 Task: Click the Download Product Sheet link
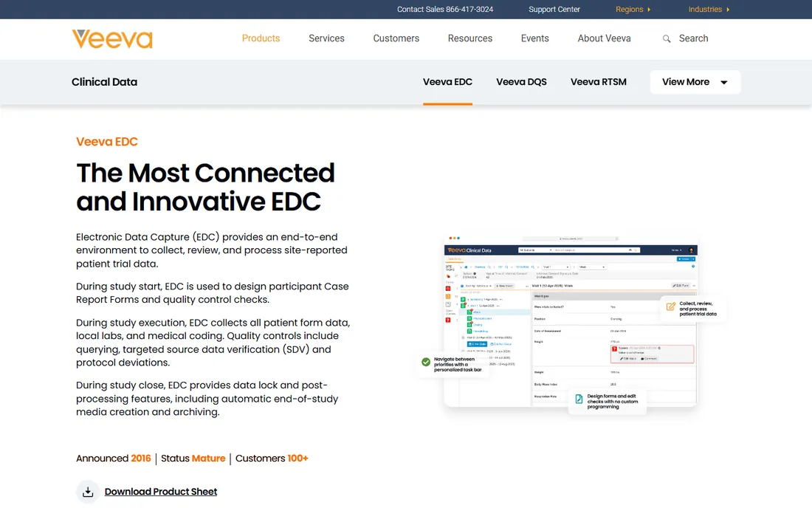tap(160, 492)
